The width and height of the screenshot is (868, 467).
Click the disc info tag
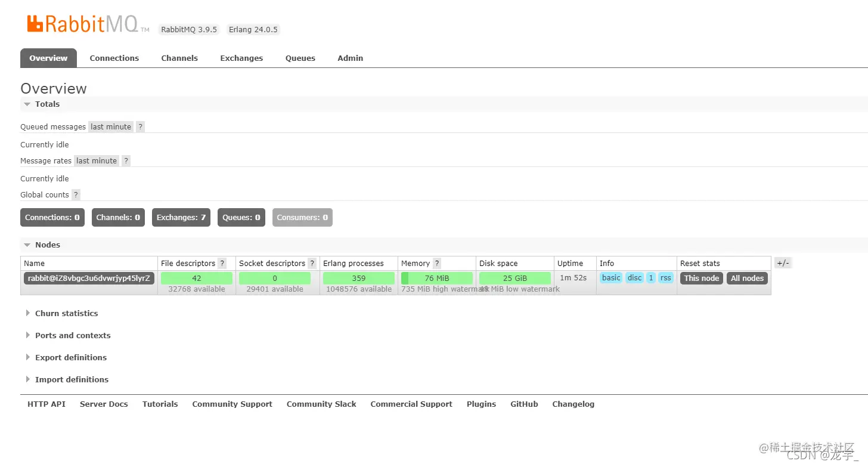(x=635, y=278)
